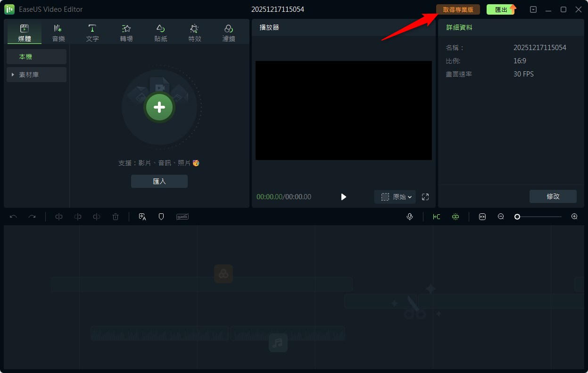Open the title bar dropdown menu icon
Viewport: 588px width, 373px height.
point(533,9)
